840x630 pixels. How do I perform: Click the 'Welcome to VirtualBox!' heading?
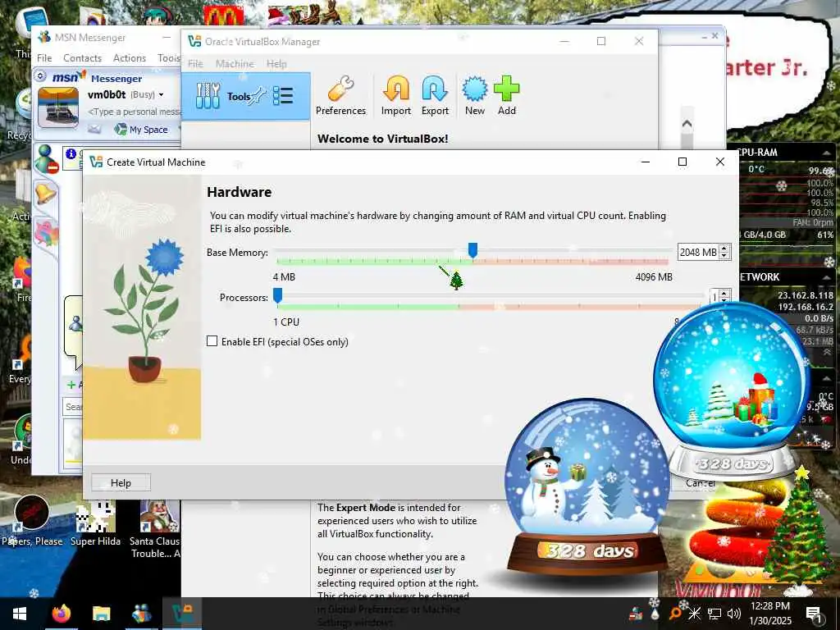click(382, 139)
